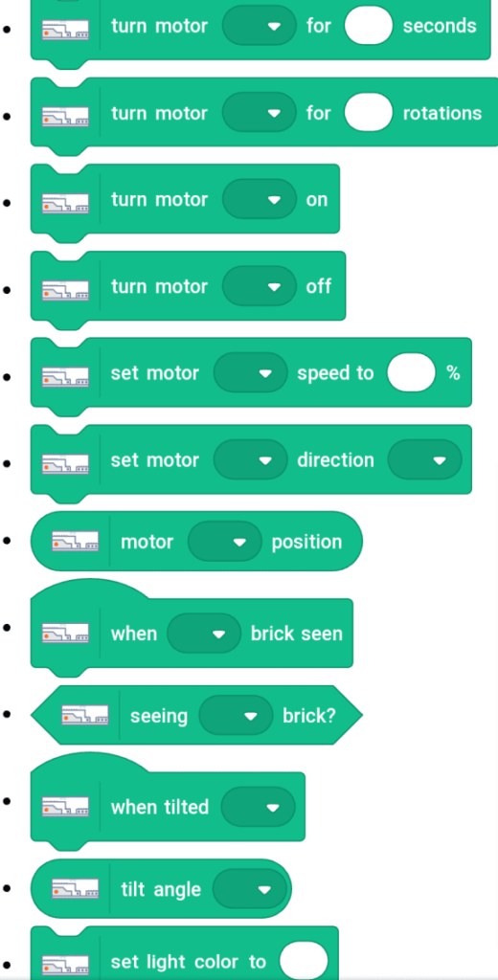Viewport: 498px width, 980px height.
Task: Open motor dropdown in 'turn motor off' block
Action: click(x=259, y=286)
